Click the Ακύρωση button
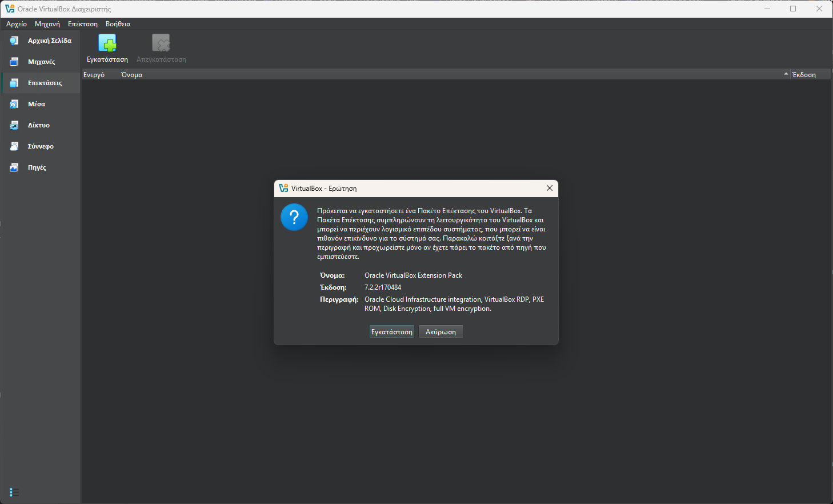This screenshot has height=504, width=833. click(441, 332)
